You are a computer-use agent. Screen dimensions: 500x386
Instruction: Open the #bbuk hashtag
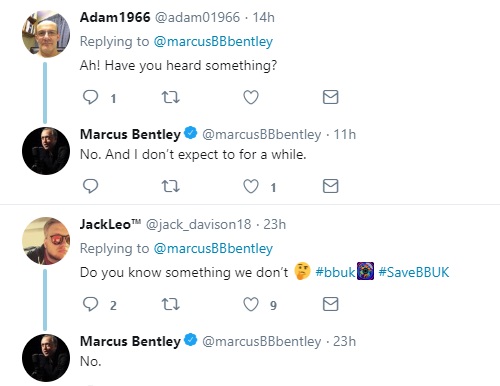coord(335,272)
